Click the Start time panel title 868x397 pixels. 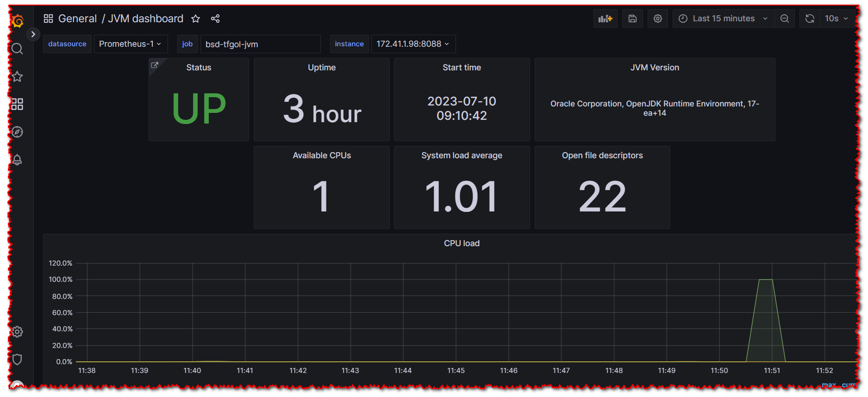462,68
